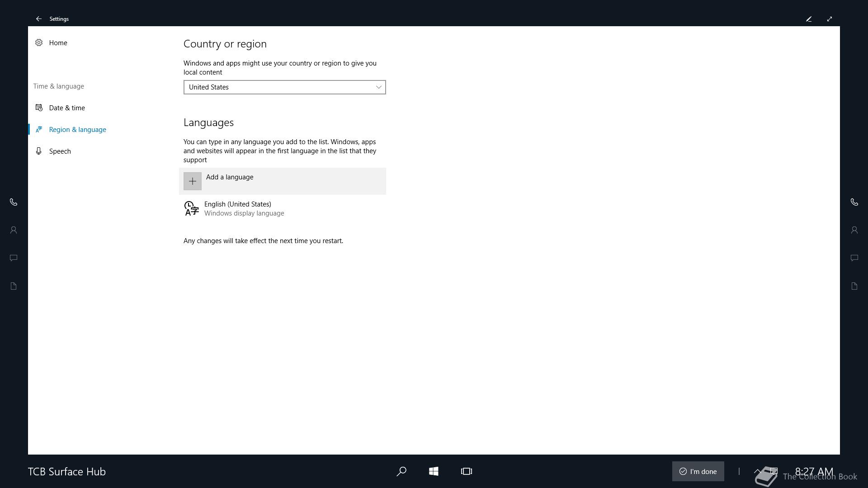Click the Settings window title text
The height and width of the screenshot is (488, 868).
tap(59, 19)
